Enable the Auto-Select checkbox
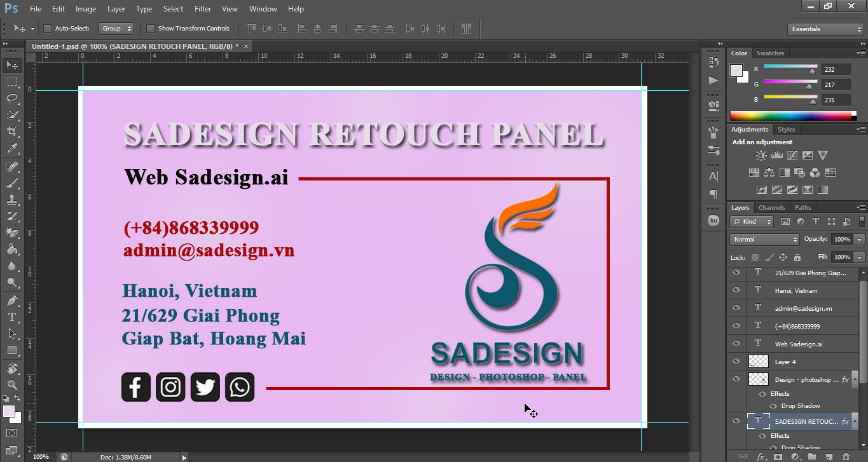 tap(48, 29)
